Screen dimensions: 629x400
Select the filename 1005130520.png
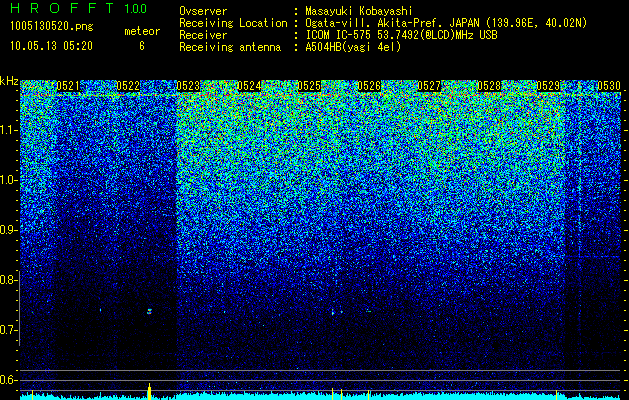pyautogui.click(x=52, y=26)
